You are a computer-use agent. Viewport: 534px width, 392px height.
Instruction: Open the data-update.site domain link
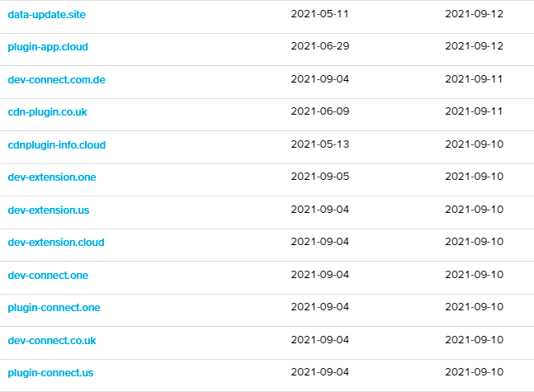[48, 14]
